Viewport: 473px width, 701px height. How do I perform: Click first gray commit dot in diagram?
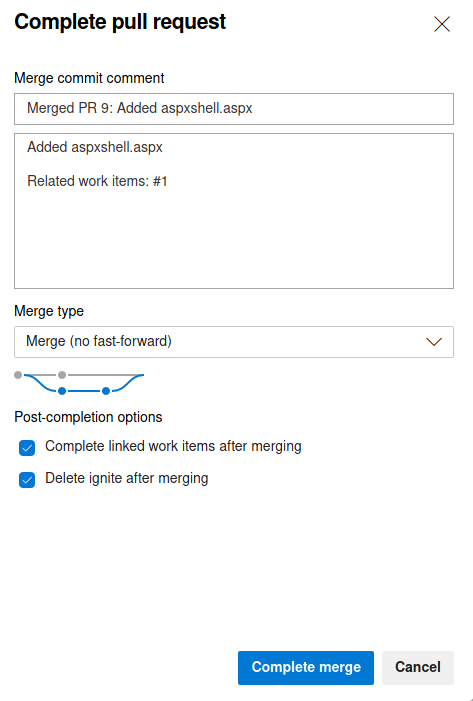18,375
